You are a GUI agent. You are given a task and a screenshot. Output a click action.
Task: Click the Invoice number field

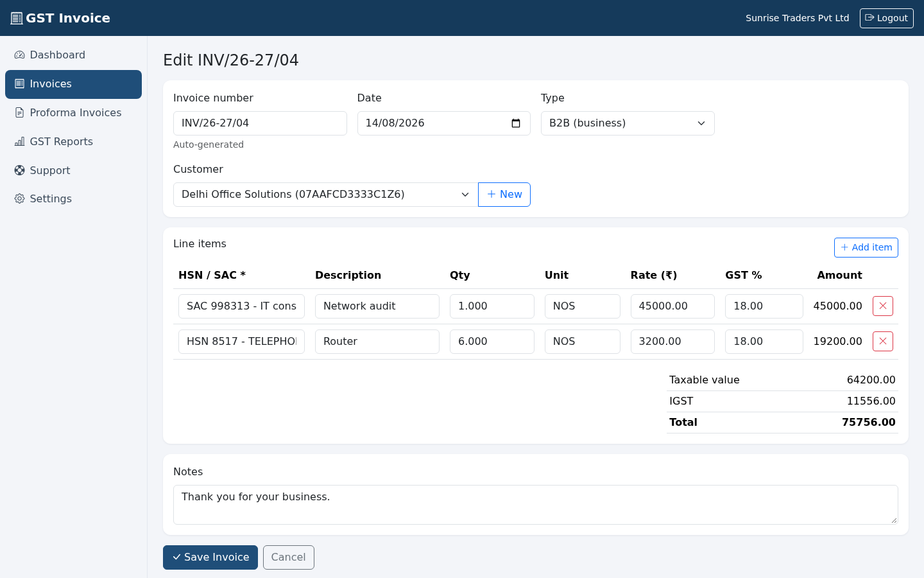(260, 123)
